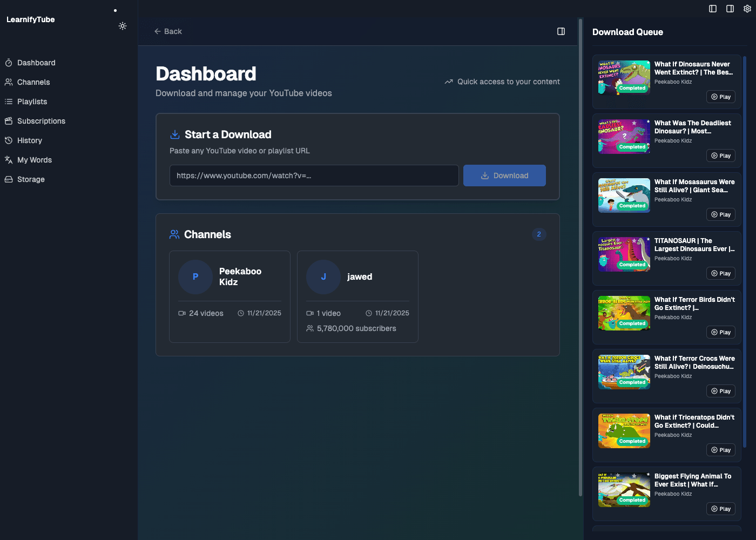Open the Triceratops video thumbnail

pos(624,431)
